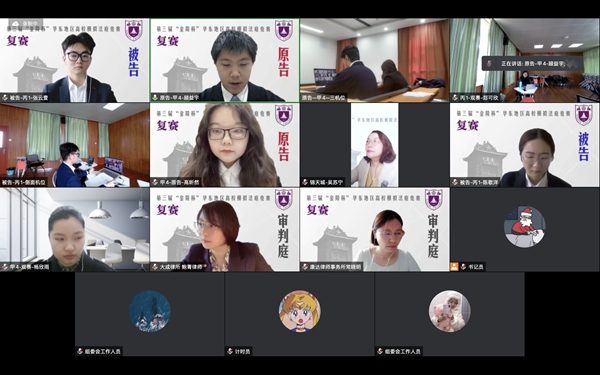This screenshot has height=375, width=600.
Task: Click the Sailor Moon avatar of 计时员
Action: pos(300,311)
